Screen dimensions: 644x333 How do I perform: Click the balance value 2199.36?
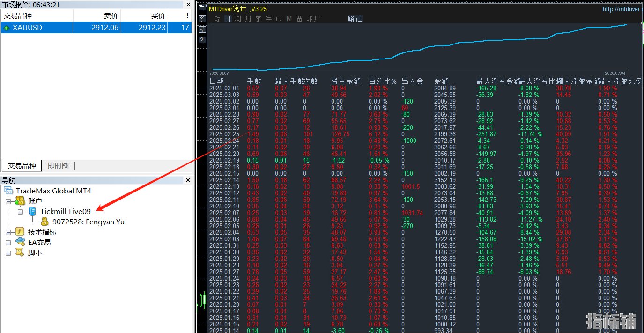click(x=445, y=134)
